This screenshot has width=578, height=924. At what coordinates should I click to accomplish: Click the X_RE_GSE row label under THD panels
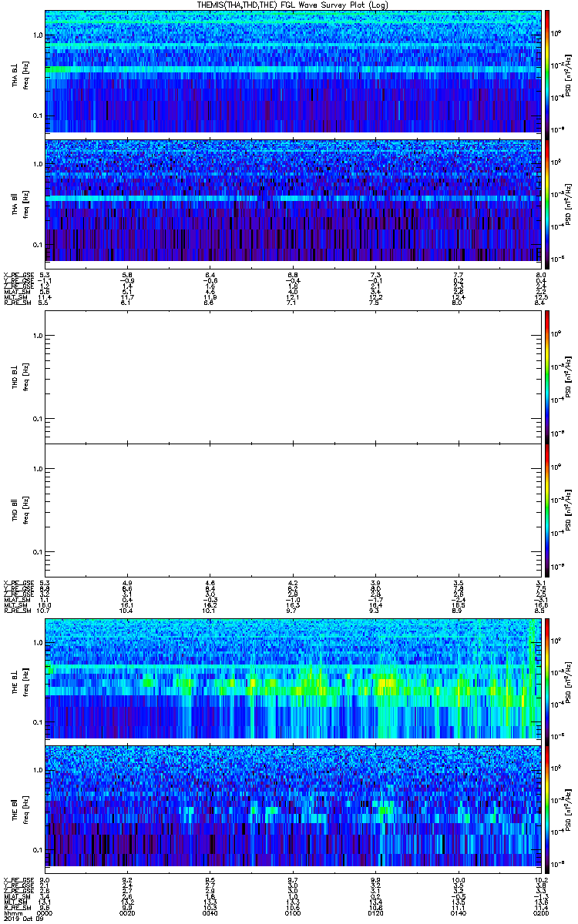tap(17, 584)
